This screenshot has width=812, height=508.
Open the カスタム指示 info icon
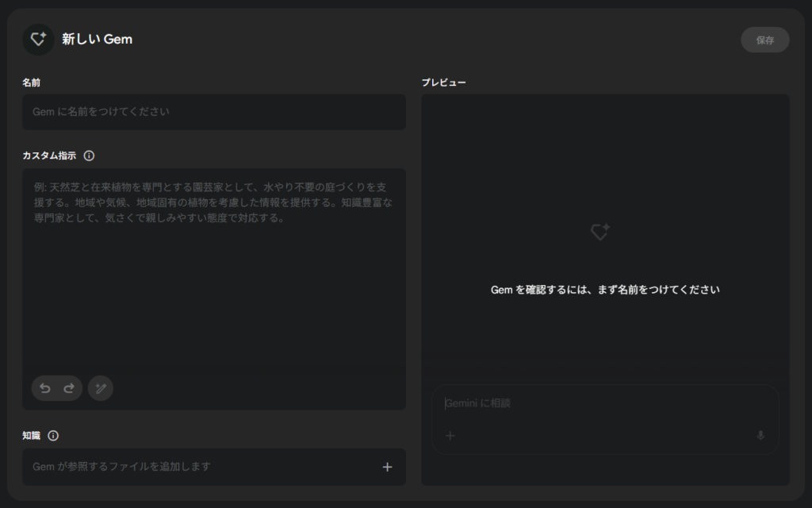click(x=89, y=156)
